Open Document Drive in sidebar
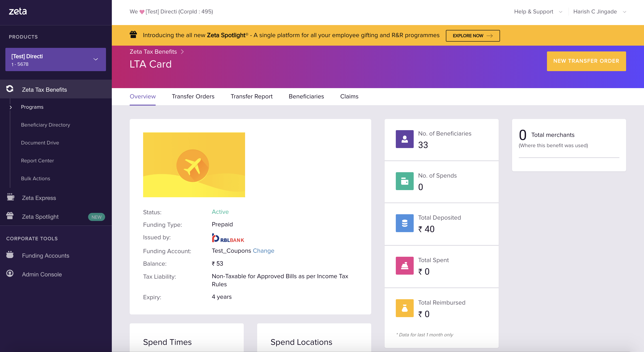Screen dimensions: 644x352 coord(40,143)
